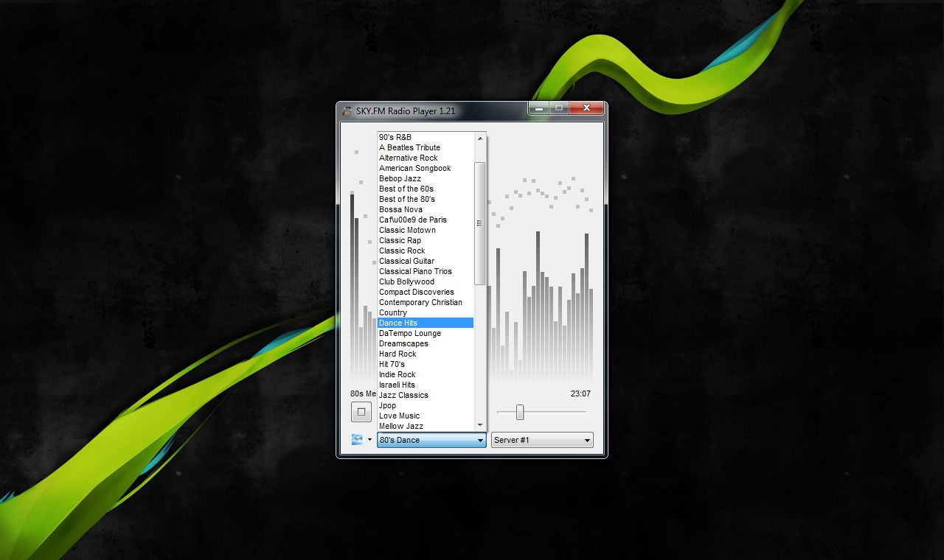Screen dimensions: 944x560
Task: Choose Israeli Hits channel
Action: tap(425, 385)
